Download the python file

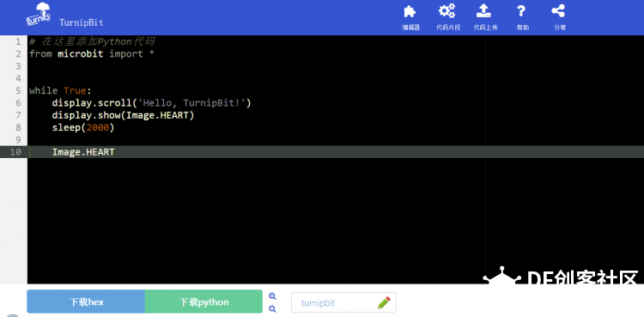pos(204,302)
